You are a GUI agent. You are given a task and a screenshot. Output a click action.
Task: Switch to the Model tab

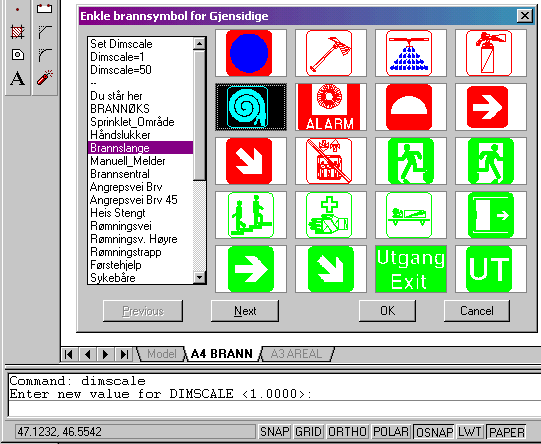(x=161, y=354)
